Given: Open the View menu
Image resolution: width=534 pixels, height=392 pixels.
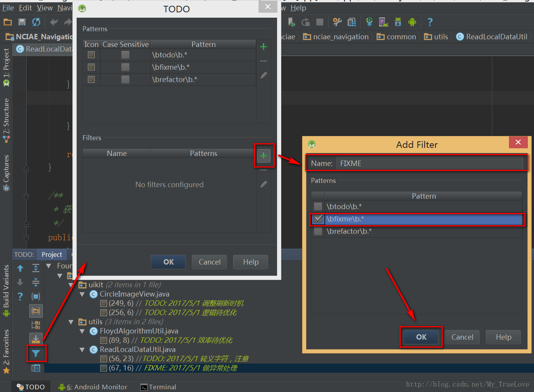Looking at the screenshot, I should click(45, 8).
